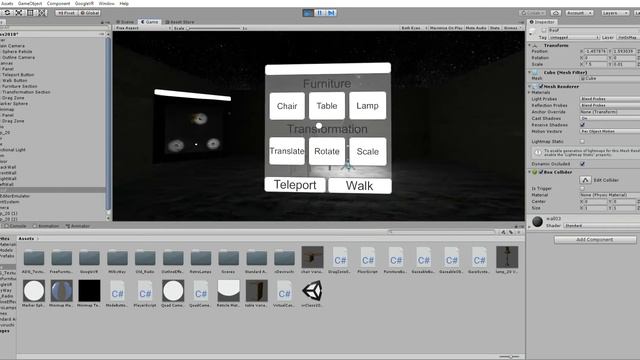Adjust the Game view Scale slider

tap(214, 28)
